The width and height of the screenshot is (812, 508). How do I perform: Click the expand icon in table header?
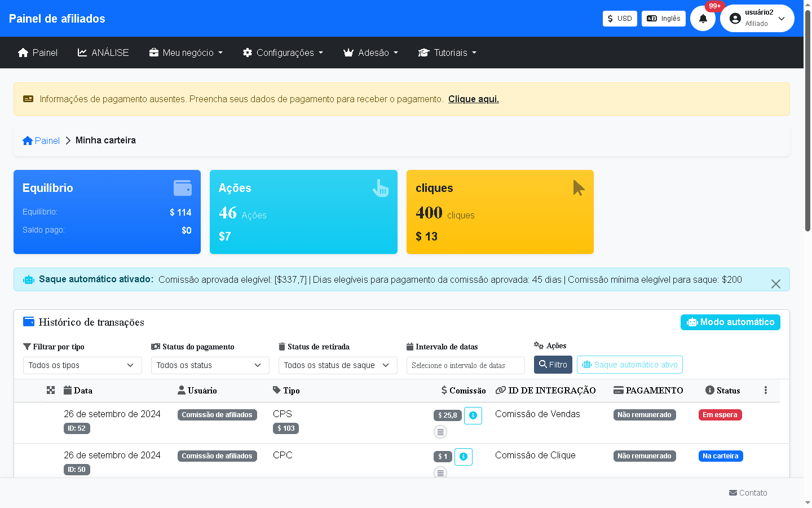click(51, 390)
